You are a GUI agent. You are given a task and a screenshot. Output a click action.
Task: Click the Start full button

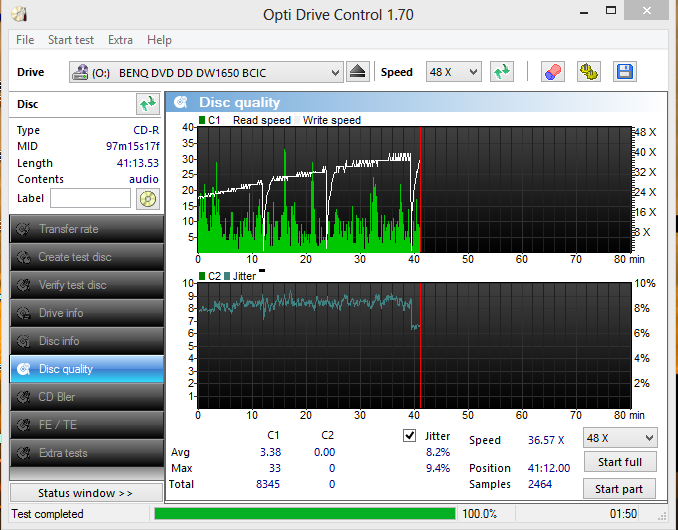click(620, 462)
